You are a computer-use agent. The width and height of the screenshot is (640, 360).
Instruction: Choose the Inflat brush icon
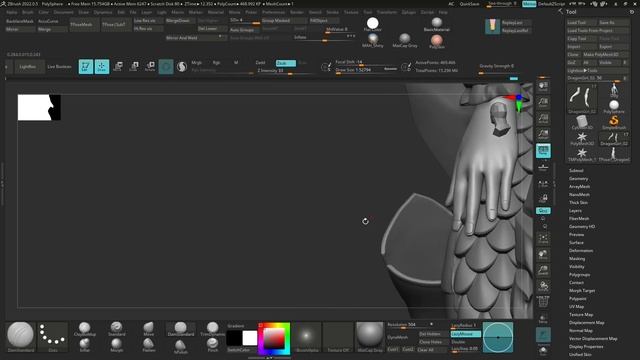tap(84, 345)
